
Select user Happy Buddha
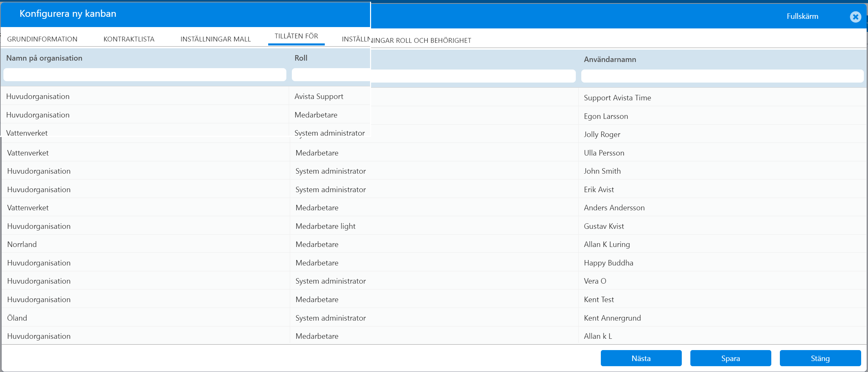pyautogui.click(x=608, y=263)
